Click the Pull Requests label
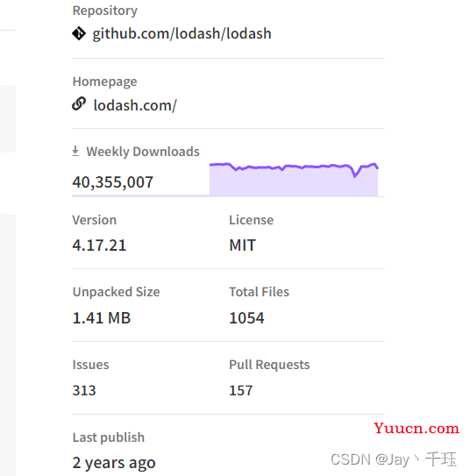Screen dimensions: 470x476 pos(269,365)
